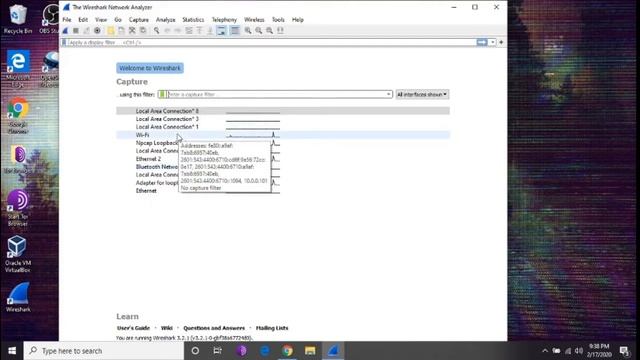Open All interfaces shown dropdown

click(422, 94)
